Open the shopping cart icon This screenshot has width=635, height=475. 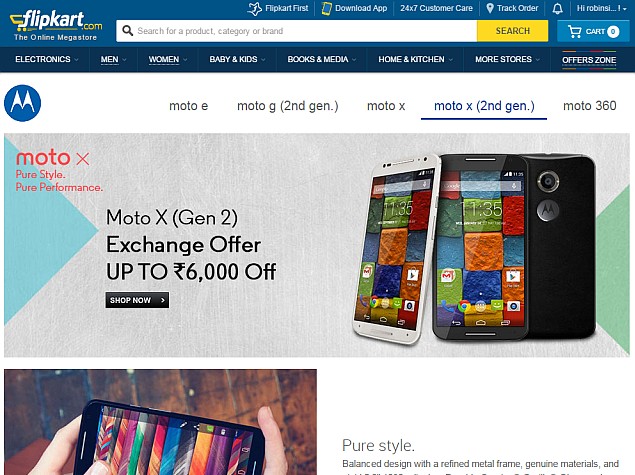574,31
